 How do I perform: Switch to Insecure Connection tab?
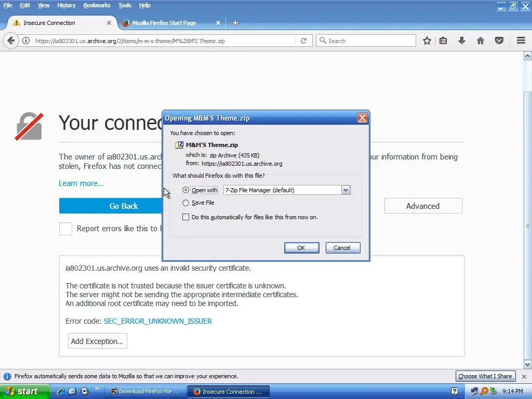[61, 23]
